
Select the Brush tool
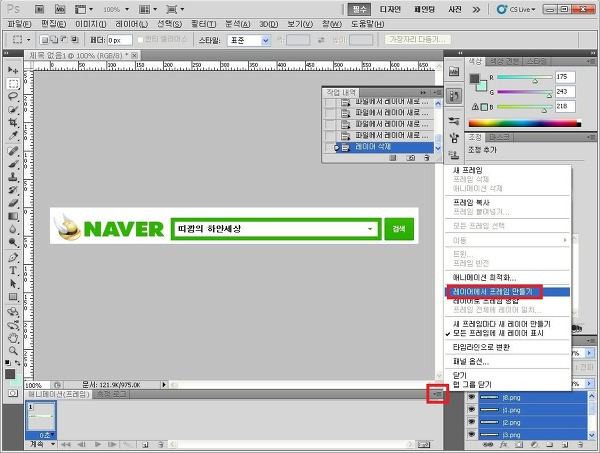(x=13, y=164)
